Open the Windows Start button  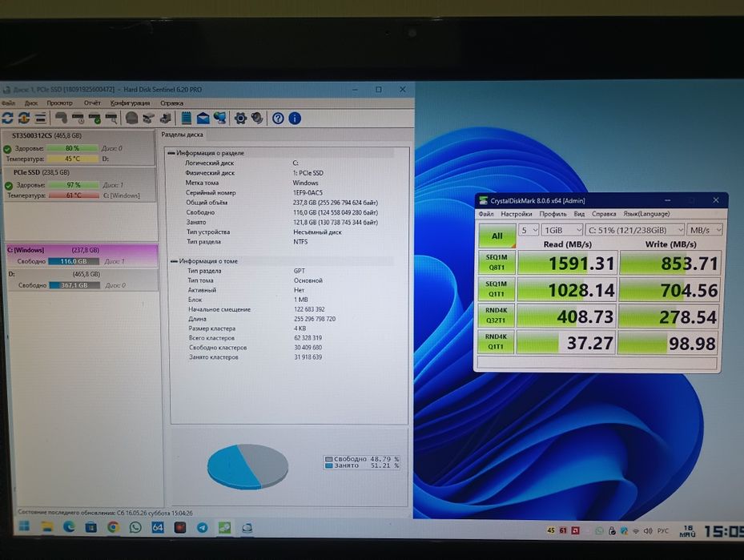pyautogui.click(x=24, y=526)
